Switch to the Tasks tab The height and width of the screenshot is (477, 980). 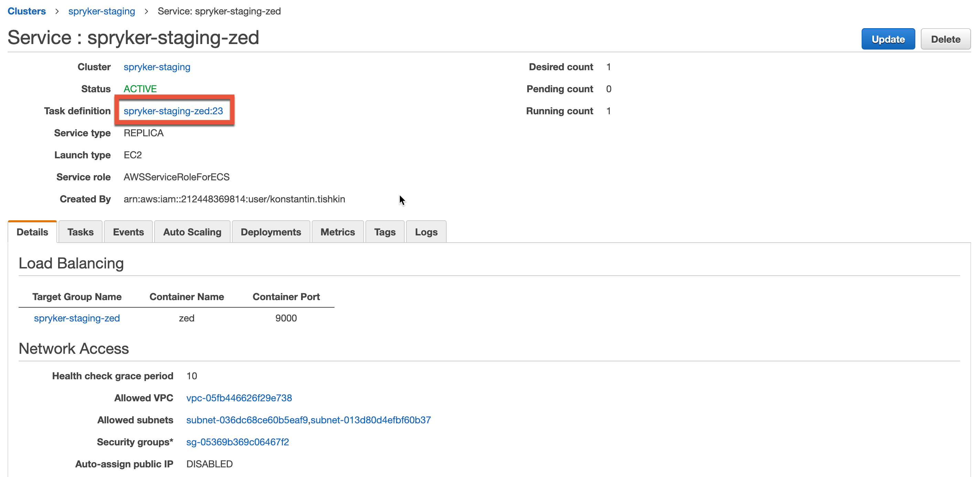point(80,231)
